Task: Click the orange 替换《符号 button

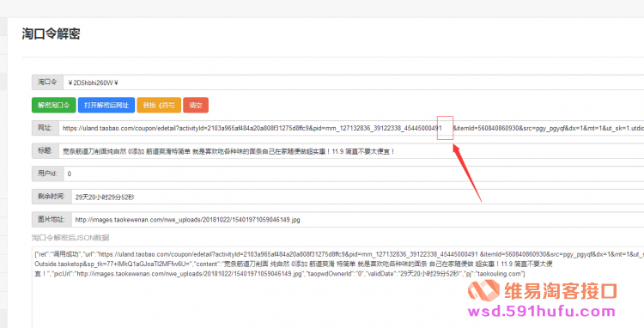Action: (159, 105)
